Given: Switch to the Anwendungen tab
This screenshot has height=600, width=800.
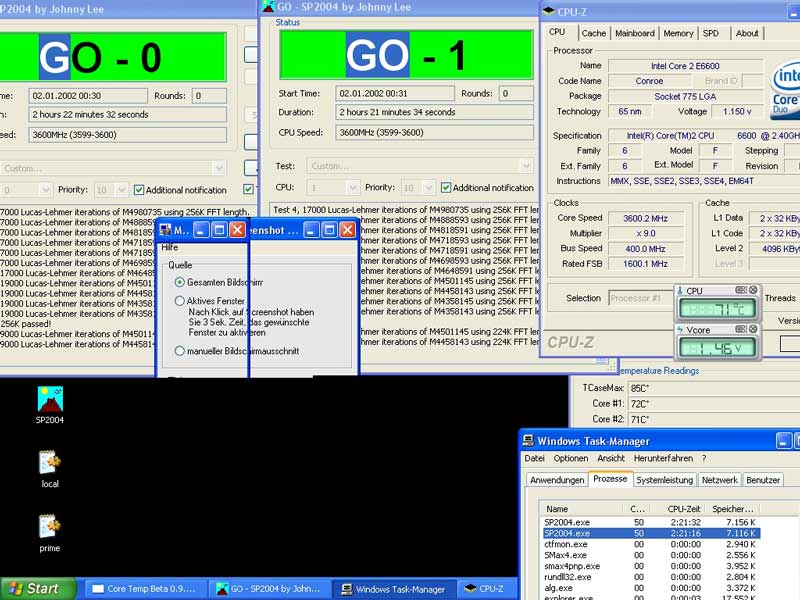Looking at the screenshot, I should point(557,480).
